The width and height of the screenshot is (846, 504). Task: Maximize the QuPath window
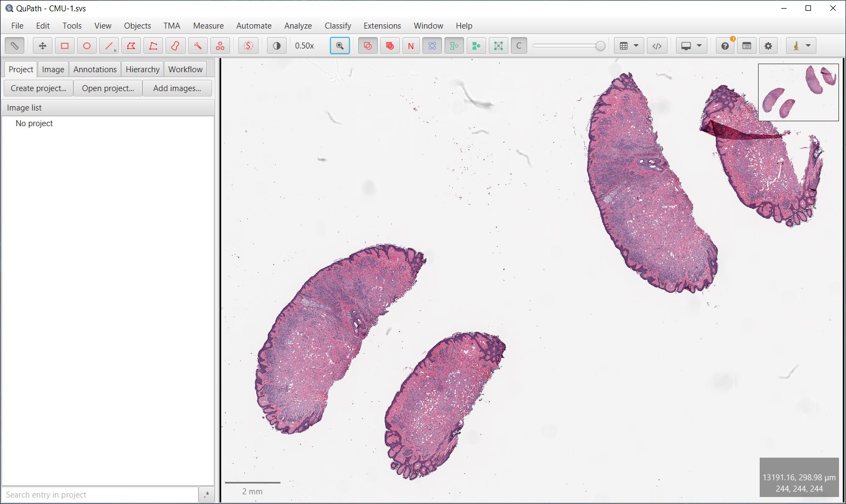click(808, 8)
